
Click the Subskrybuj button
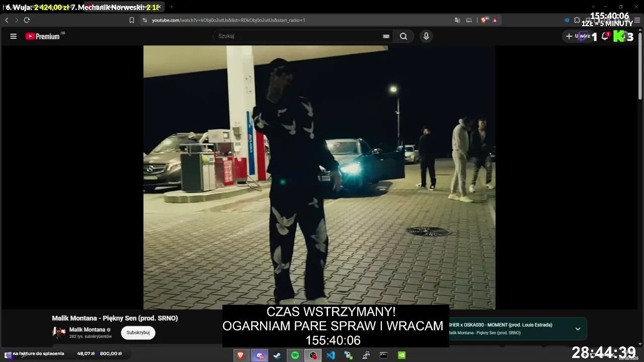click(x=138, y=332)
